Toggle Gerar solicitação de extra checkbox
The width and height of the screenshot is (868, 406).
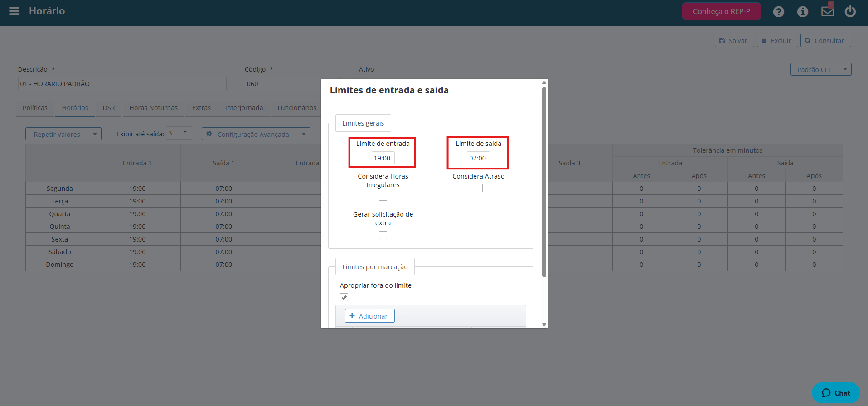point(383,235)
